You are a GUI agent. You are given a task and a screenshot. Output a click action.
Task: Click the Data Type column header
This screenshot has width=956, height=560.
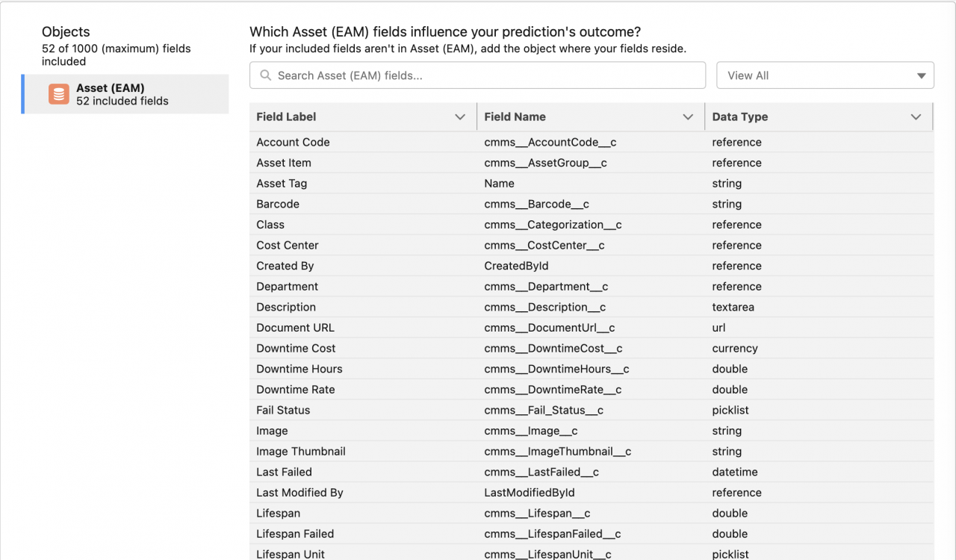coord(819,116)
